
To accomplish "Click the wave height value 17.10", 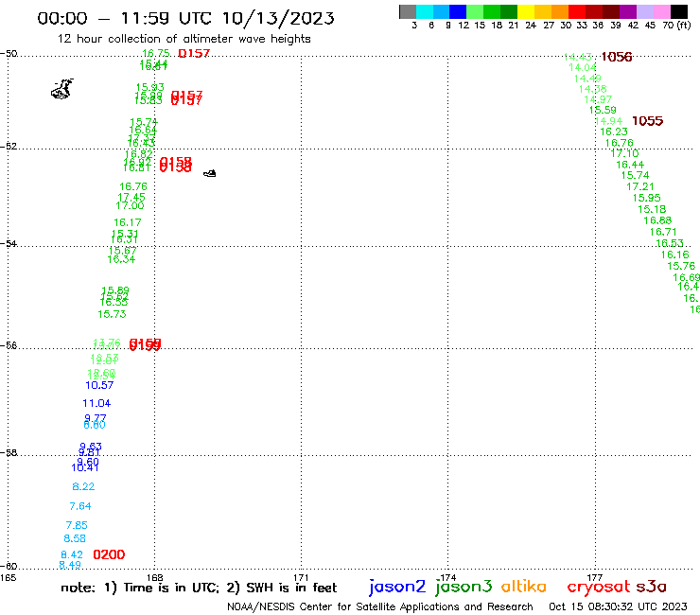I will point(624,153).
